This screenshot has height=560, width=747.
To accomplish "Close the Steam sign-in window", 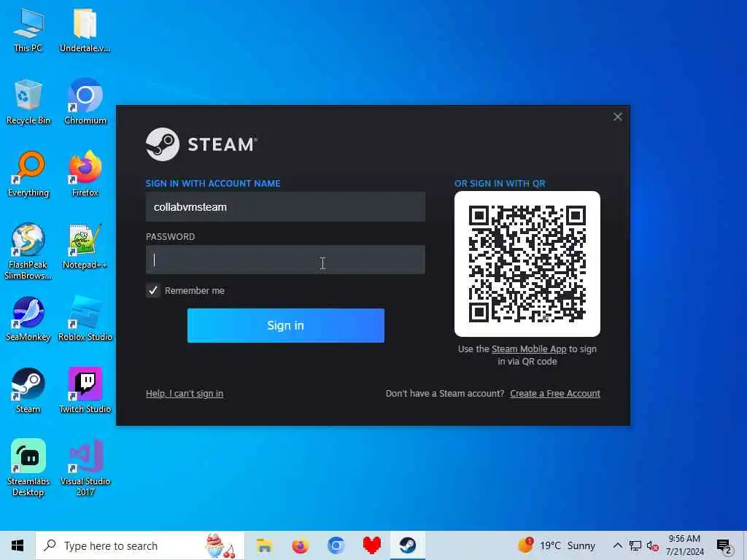I will 618,117.
